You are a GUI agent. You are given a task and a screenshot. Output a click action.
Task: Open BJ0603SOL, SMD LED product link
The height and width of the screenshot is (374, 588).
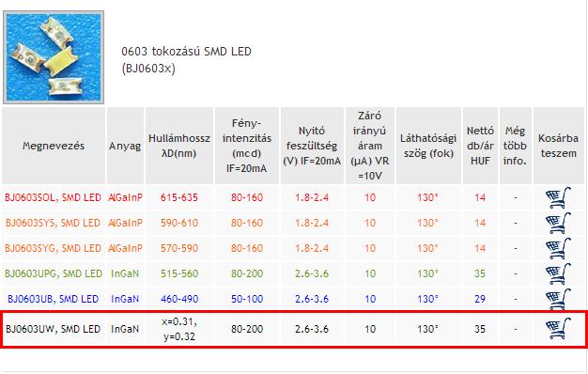pos(53,197)
